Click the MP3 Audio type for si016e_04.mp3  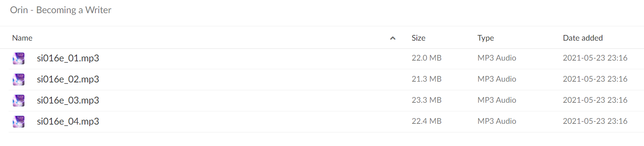[x=497, y=121]
